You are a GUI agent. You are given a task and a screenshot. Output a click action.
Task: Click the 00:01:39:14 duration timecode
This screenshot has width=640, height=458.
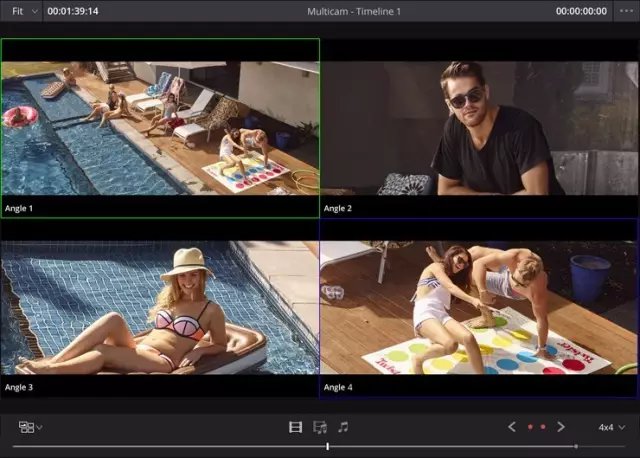pos(73,11)
